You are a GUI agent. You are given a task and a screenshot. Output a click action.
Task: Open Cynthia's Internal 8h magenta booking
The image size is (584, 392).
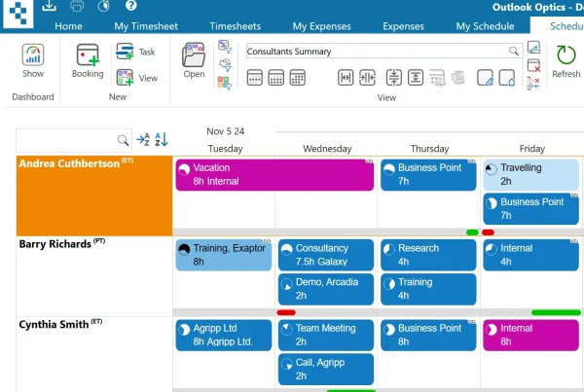coord(531,335)
